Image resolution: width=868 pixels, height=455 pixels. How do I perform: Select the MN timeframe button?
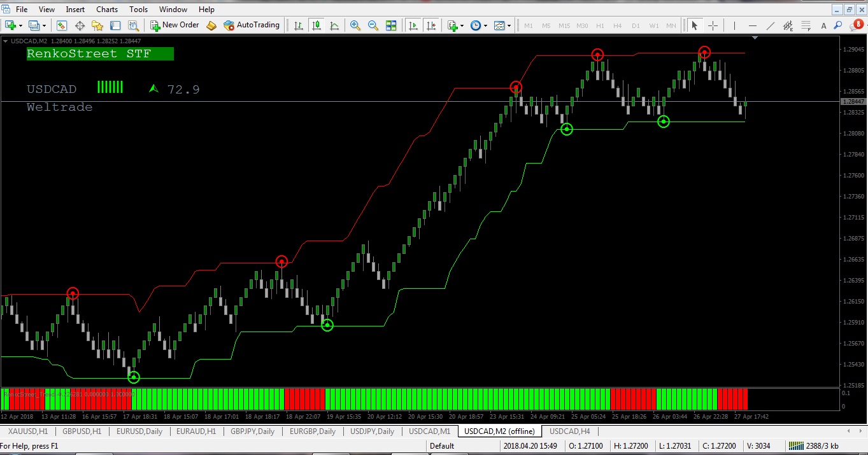[x=671, y=25]
